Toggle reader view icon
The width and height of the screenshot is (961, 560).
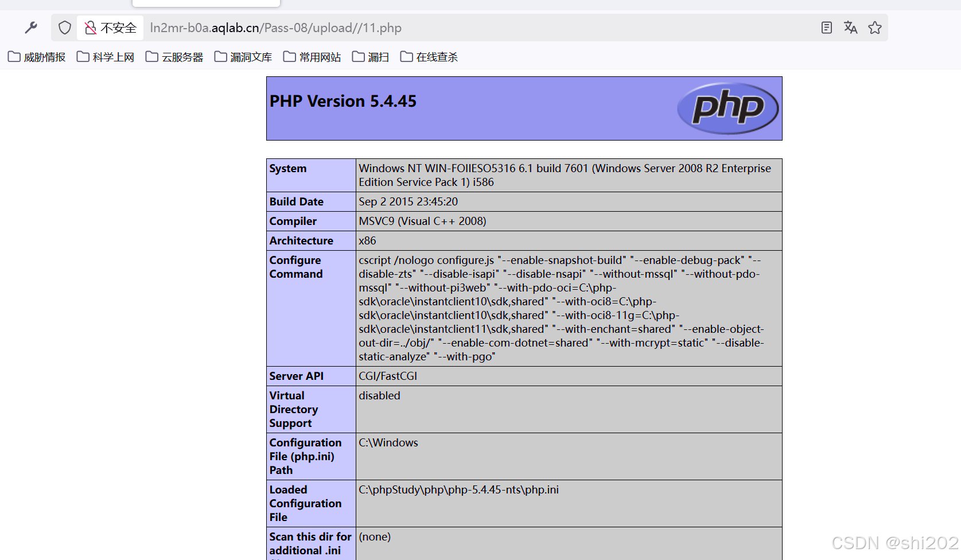(x=826, y=28)
